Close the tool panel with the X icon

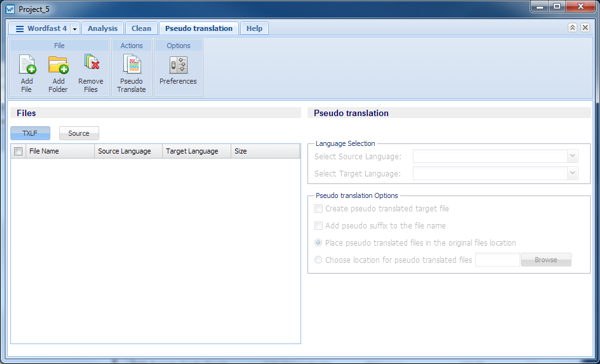click(585, 28)
